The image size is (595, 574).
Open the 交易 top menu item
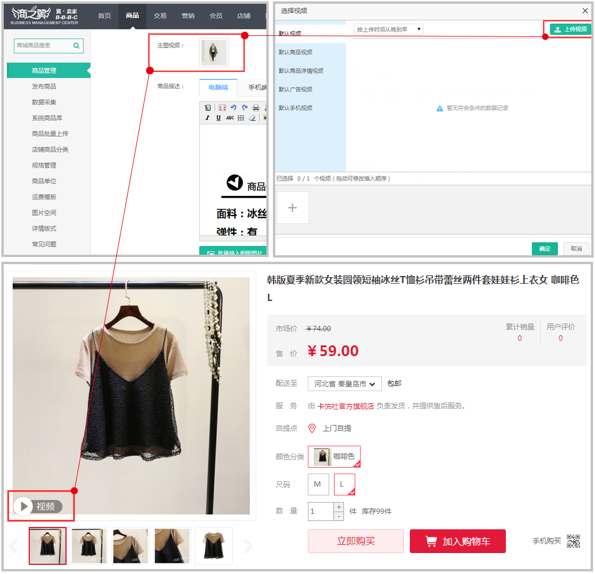point(160,16)
